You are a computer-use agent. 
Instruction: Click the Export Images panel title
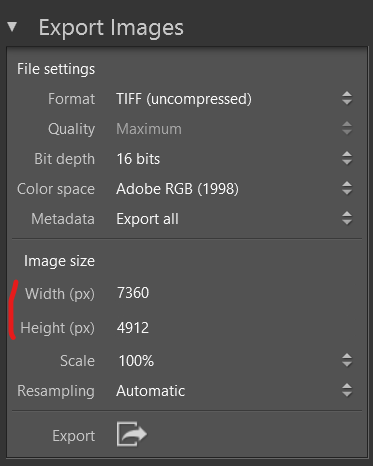pos(111,28)
